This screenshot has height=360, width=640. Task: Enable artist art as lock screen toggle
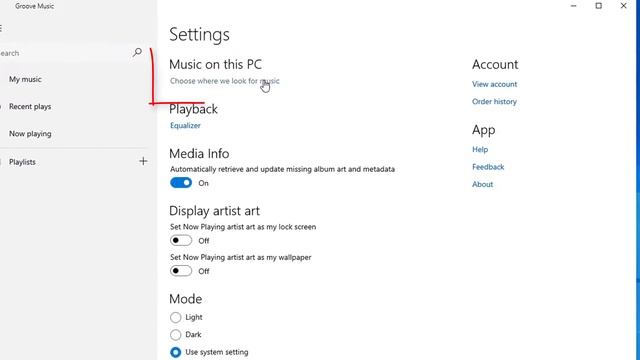point(181,240)
